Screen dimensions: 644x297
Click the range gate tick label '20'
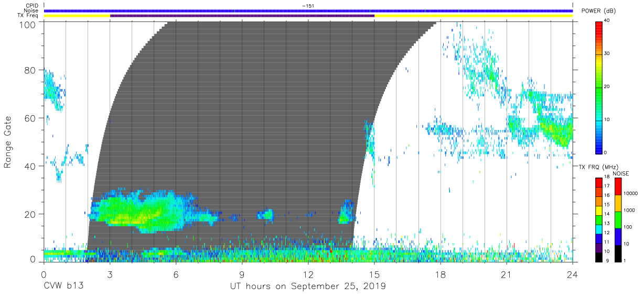pyautogui.click(x=30, y=214)
